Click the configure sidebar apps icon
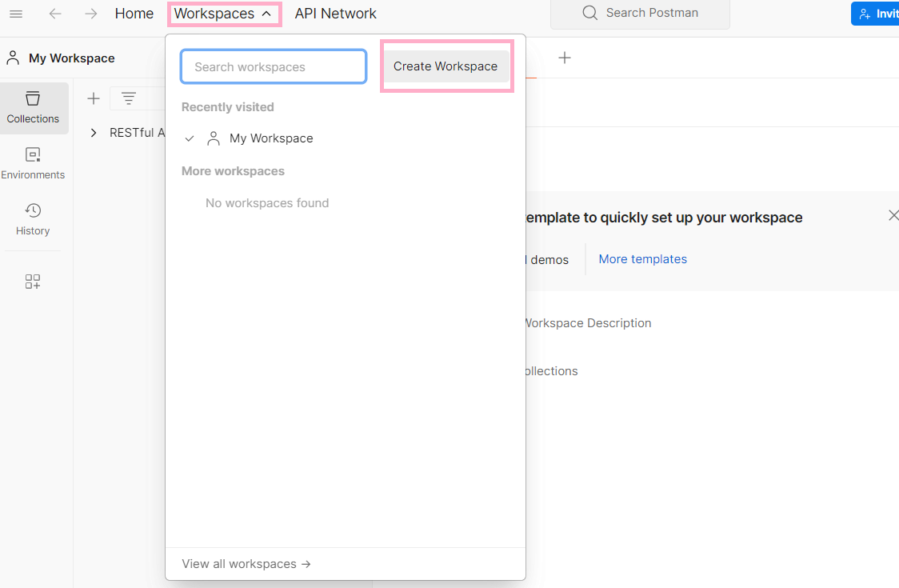This screenshot has height=588, width=899. (33, 281)
